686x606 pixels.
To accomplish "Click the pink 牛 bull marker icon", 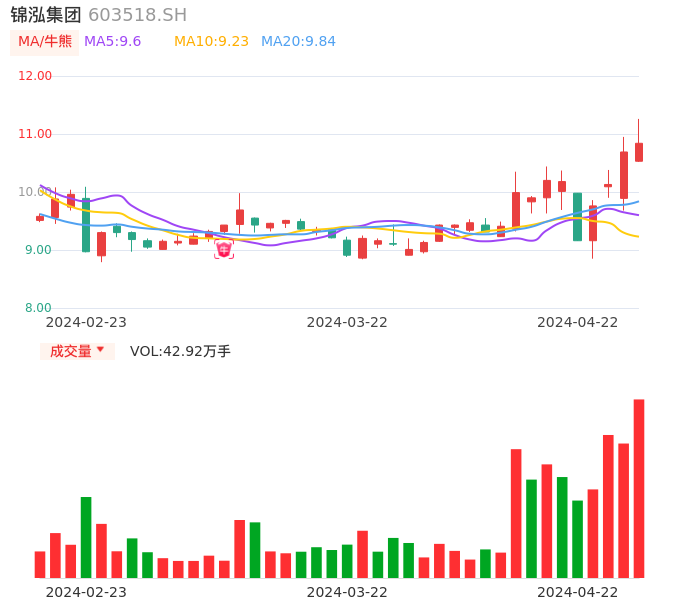I will (224, 250).
